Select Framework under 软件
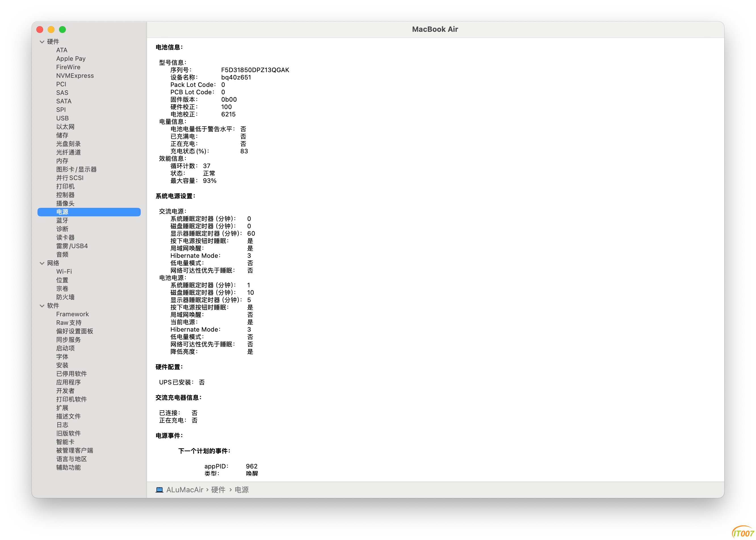Viewport: 756px width, 540px height. tap(72, 314)
